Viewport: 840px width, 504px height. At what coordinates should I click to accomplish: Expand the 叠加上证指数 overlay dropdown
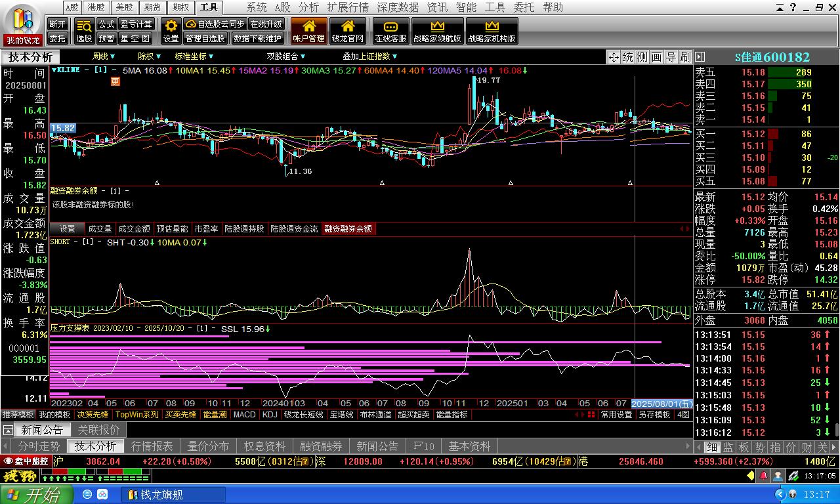(370, 56)
